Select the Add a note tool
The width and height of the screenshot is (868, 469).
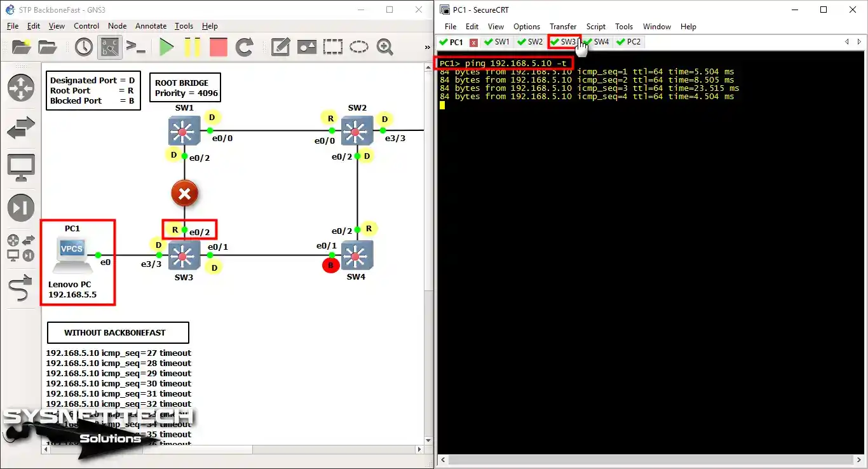[x=280, y=47]
